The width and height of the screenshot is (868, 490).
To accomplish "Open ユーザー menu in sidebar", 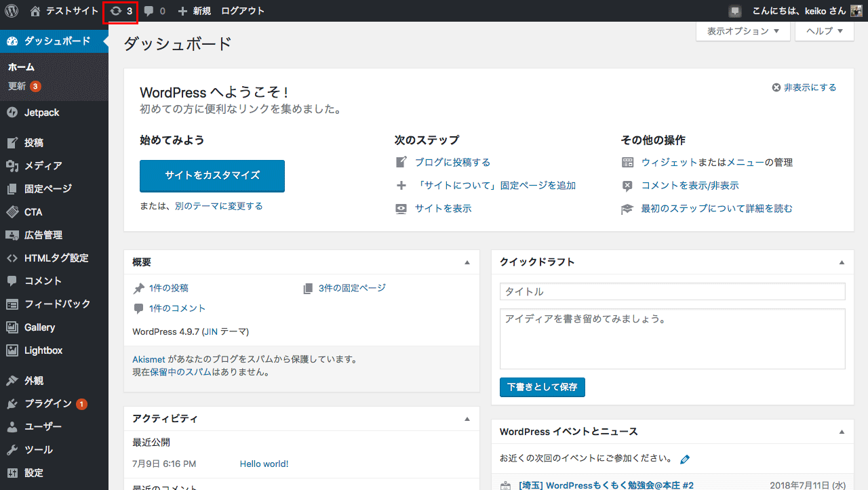I will click(54, 427).
